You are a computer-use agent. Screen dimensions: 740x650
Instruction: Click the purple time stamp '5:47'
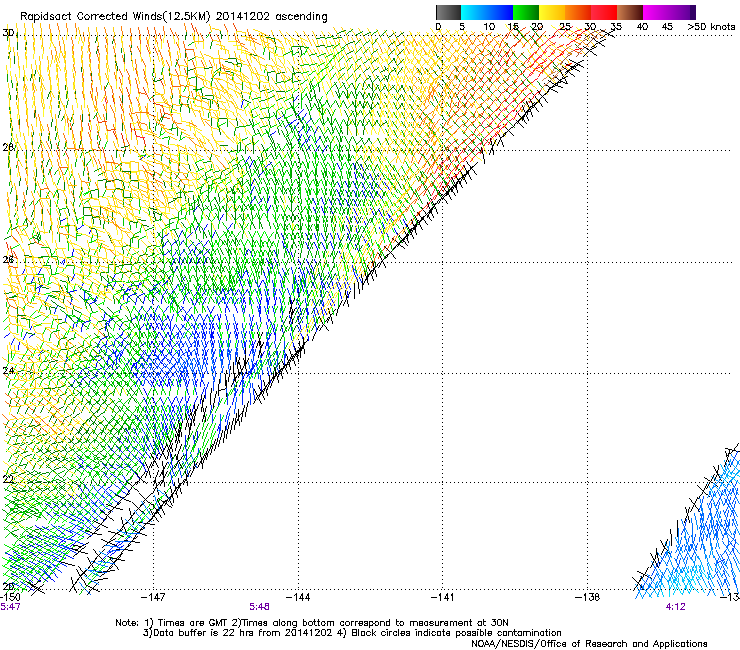tap(10, 607)
